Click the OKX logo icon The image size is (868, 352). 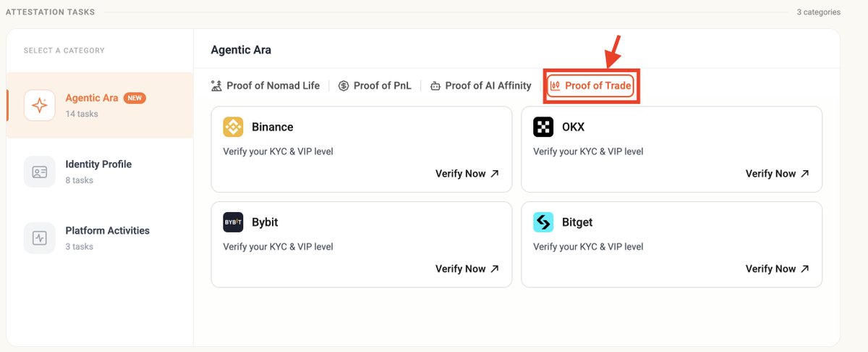[x=543, y=127]
